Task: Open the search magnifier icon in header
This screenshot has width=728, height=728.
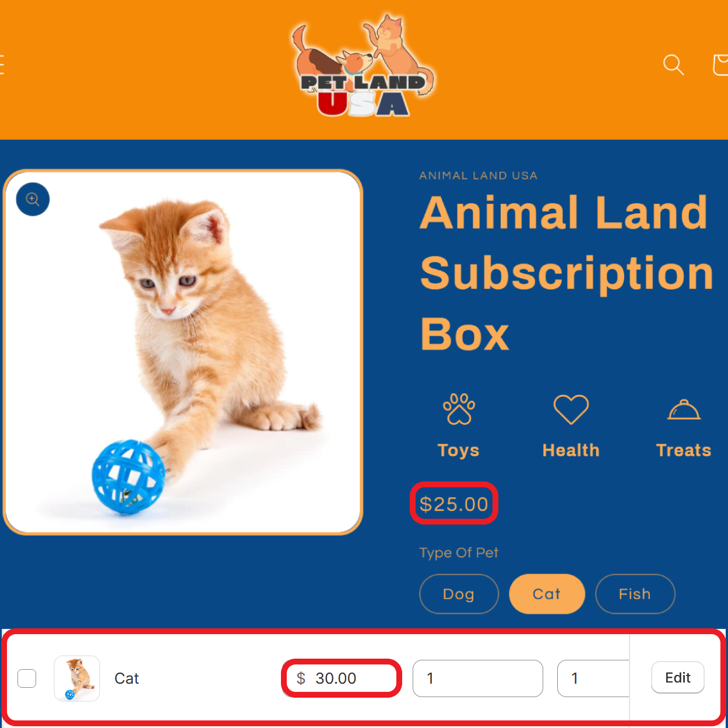Action: [x=673, y=64]
